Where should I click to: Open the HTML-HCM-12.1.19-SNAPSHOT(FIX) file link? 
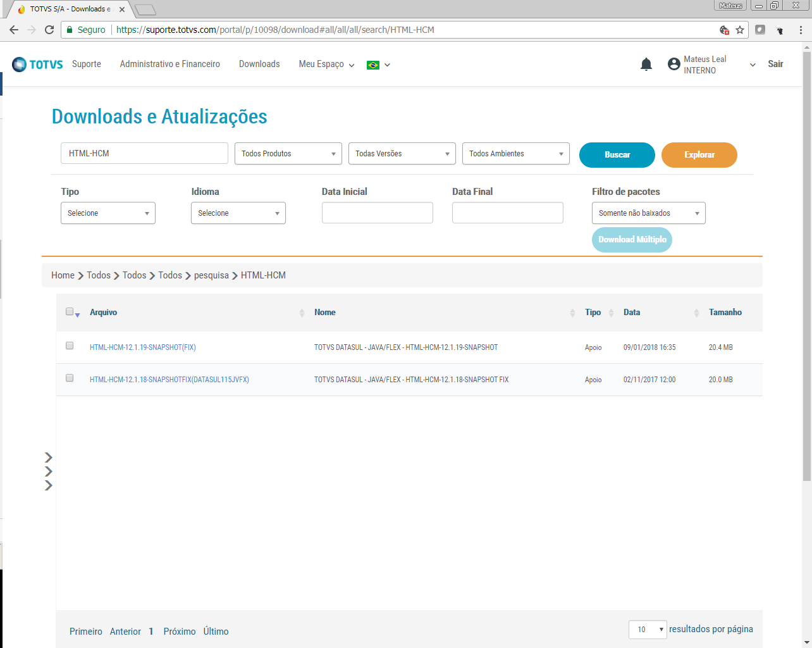coord(143,347)
